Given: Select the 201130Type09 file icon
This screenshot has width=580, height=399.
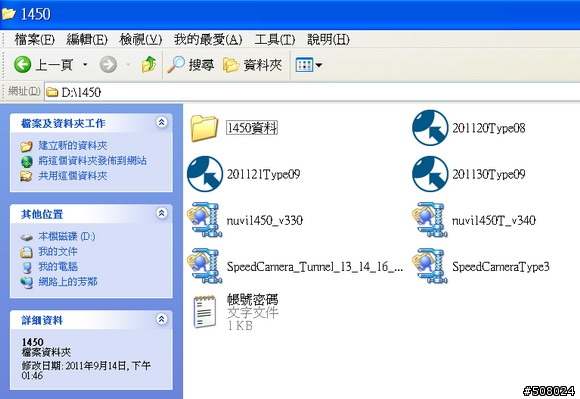Looking at the screenshot, I should tap(430, 174).
